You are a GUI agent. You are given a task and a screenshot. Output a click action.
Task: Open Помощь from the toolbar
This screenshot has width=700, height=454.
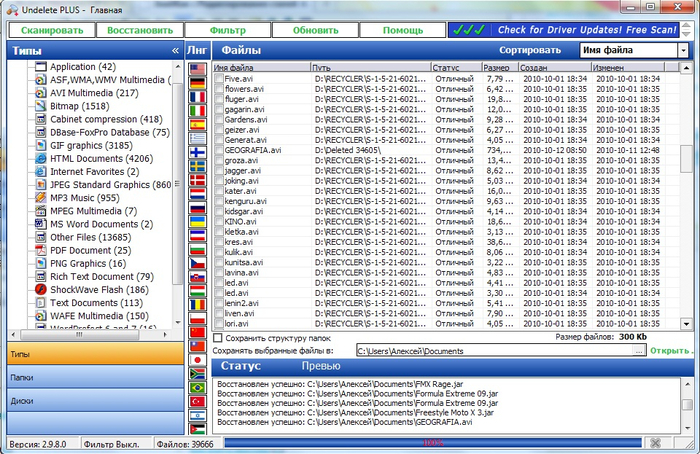click(x=403, y=30)
